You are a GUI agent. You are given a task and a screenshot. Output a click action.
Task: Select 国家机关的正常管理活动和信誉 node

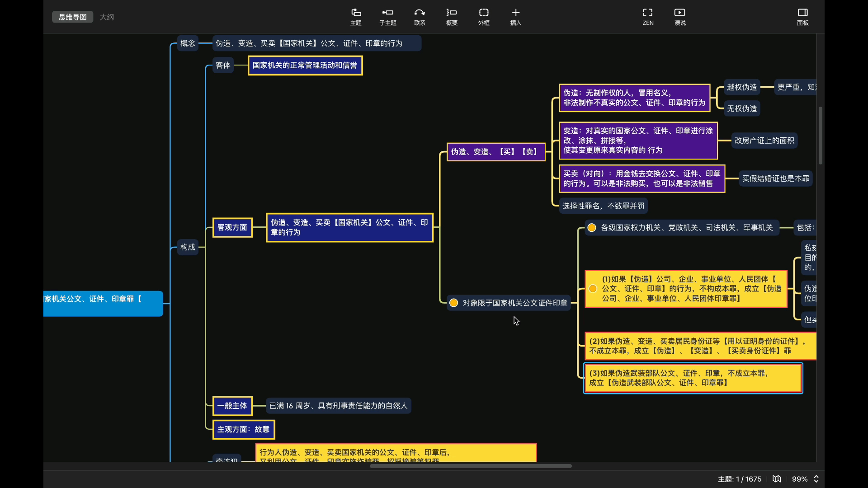pos(305,66)
